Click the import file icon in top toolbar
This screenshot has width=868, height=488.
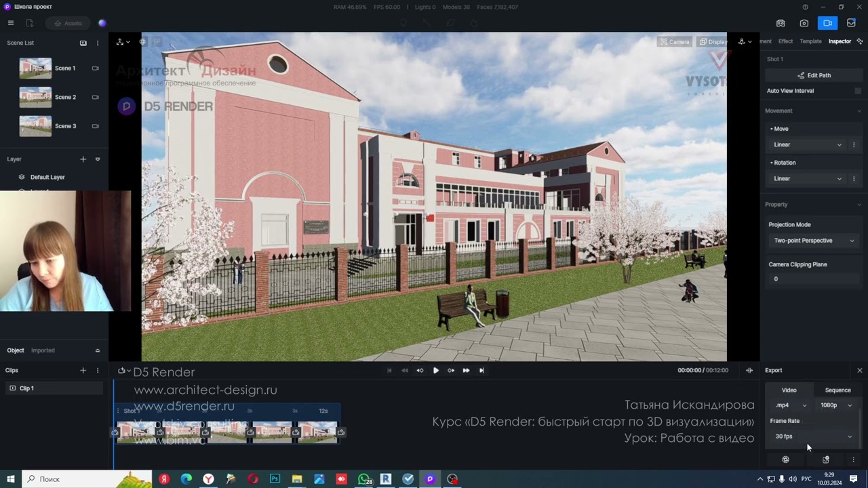(x=29, y=23)
